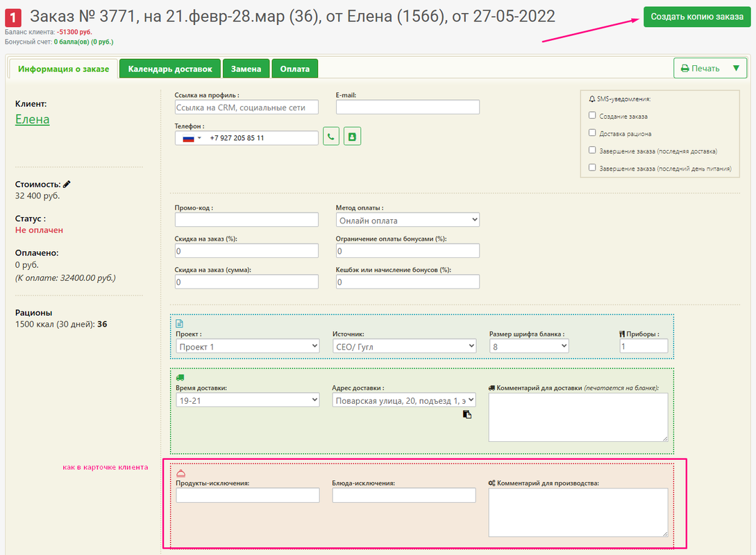Click the red dish cloche icon
This screenshot has width=756, height=555.
tap(180, 472)
